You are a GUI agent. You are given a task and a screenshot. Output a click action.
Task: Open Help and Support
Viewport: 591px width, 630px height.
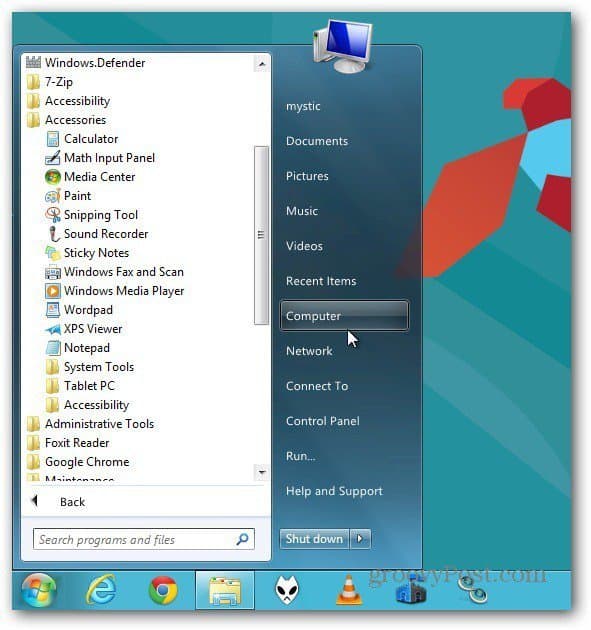(334, 491)
